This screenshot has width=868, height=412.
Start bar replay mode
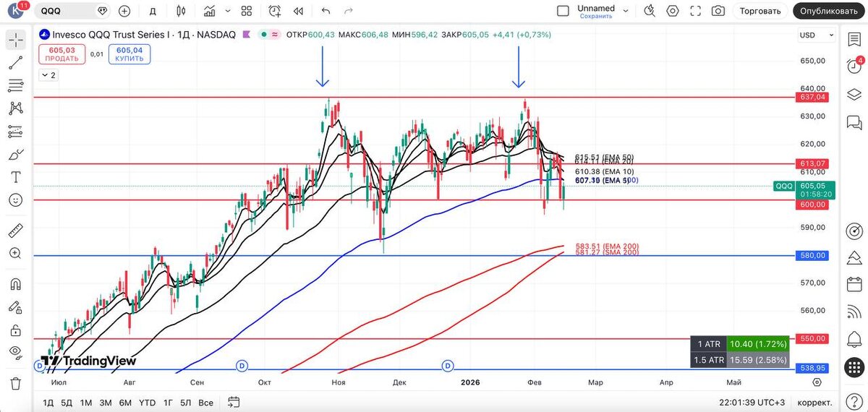[x=298, y=11]
